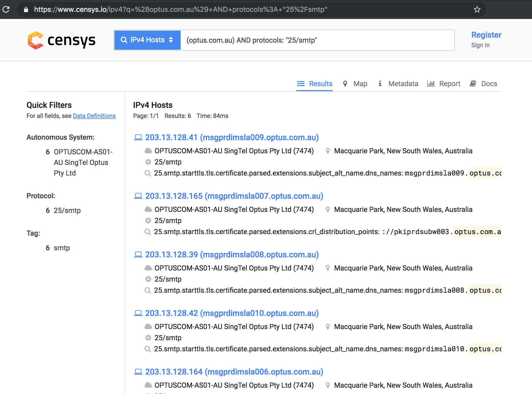Select 25/smtp text under 203.13.128.165
The image size is (532, 394).
(x=168, y=220)
